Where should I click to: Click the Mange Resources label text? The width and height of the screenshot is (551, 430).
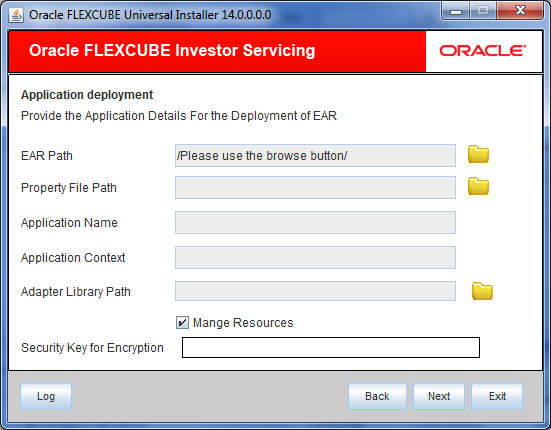click(x=243, y=322)
